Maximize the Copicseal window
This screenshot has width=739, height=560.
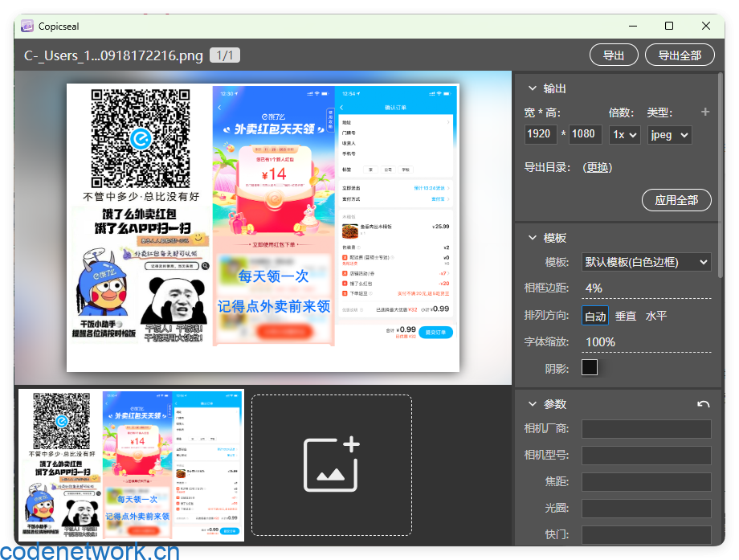(669, 26)
